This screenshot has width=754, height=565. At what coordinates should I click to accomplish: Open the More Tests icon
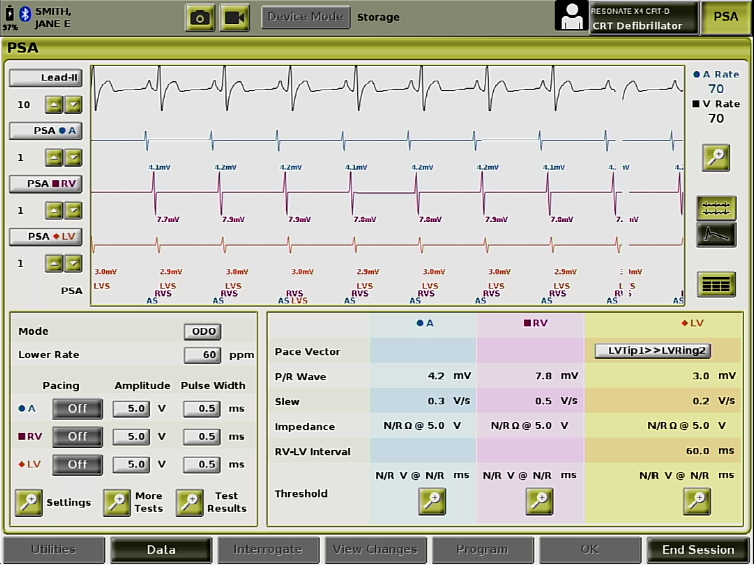point(117,502)
